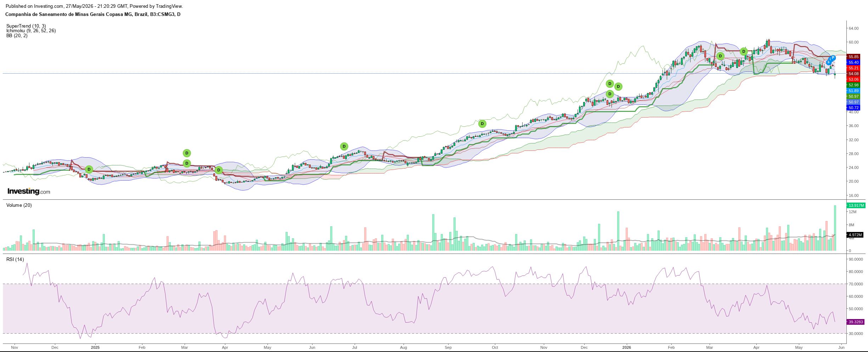Click the Aug label on the time axis

pyautogui.click(x=404, y=347)
